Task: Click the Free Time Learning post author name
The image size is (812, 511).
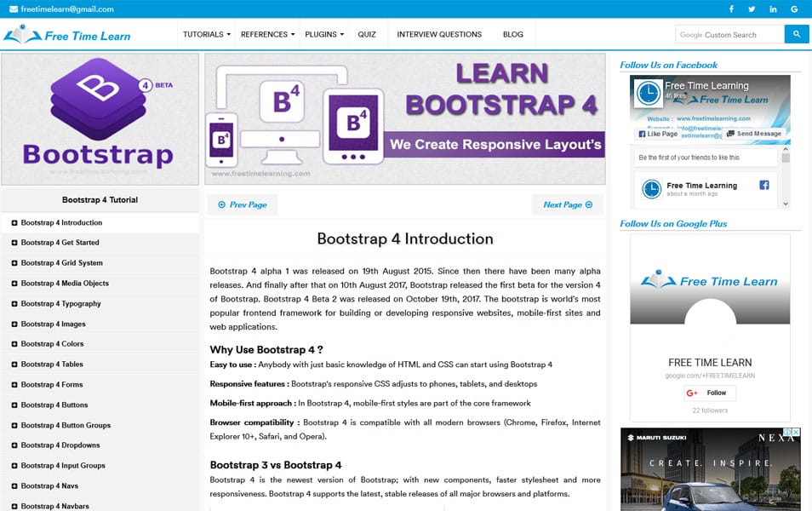Action: (x=701, y=186)
